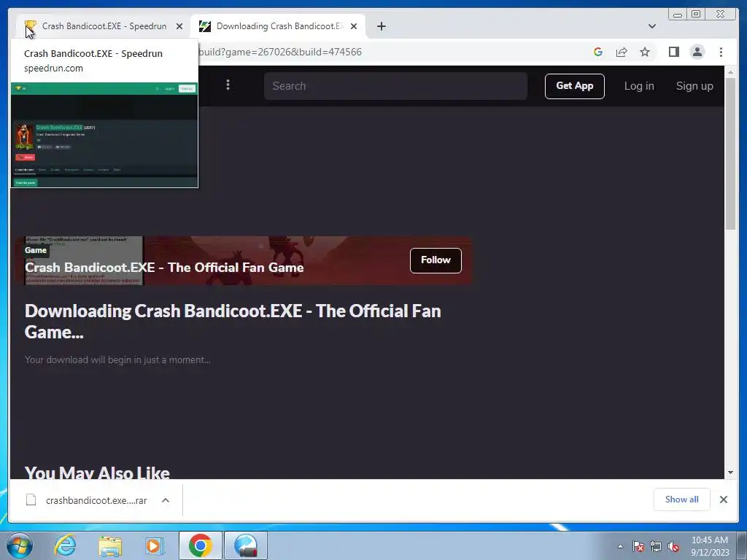This screenshot has width=747, height=560.
Task: Close the downloads bar
Action: pyautogui.click(x=724, y=499)
